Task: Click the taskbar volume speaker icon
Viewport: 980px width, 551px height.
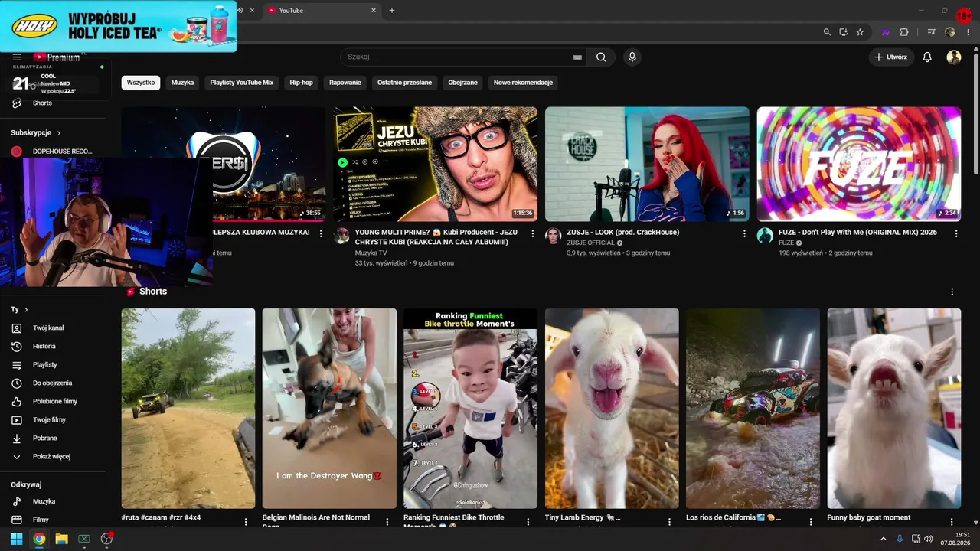Action: (928, 539)
